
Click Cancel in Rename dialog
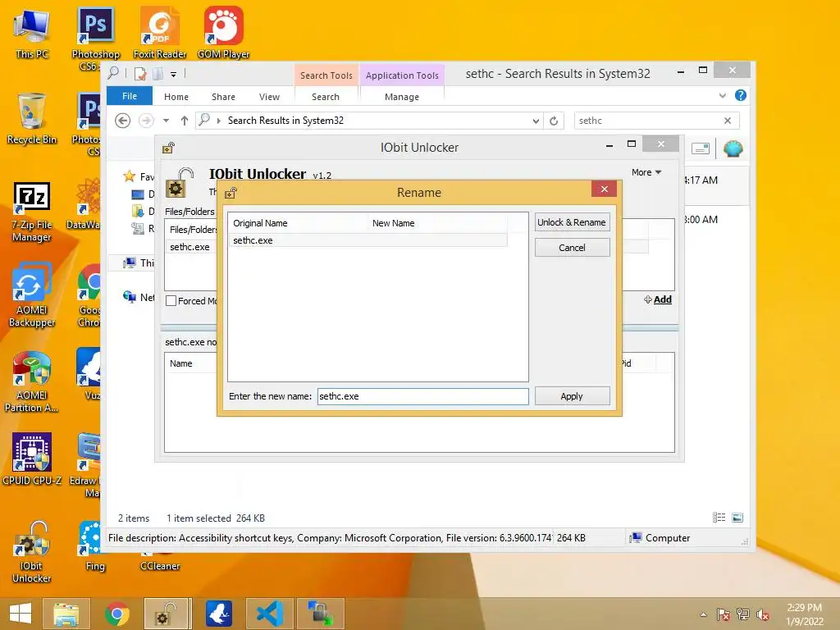click(572, 248)
